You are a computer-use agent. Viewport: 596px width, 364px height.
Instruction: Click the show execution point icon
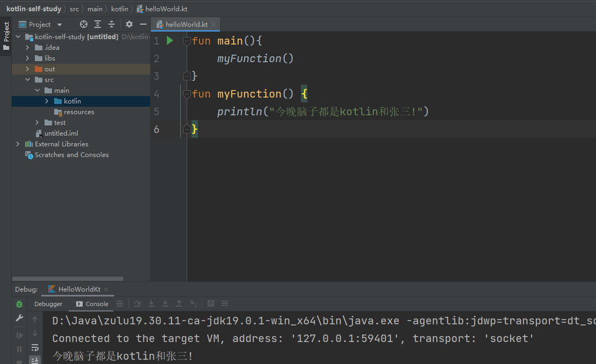pos(120,303)
